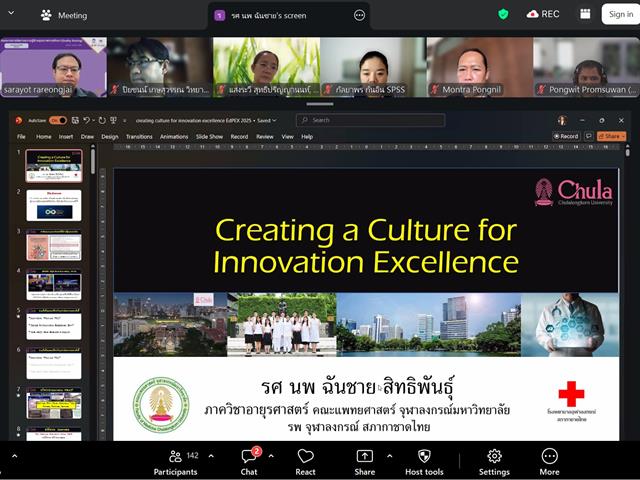Open the Draw ribbon tab

[x=87, y=137]
